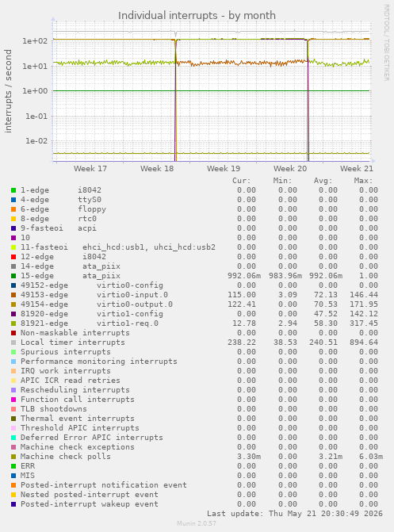Screen dimensions: 394x532
Task: Click the Week 17 axis label
Action: (90, 169)
